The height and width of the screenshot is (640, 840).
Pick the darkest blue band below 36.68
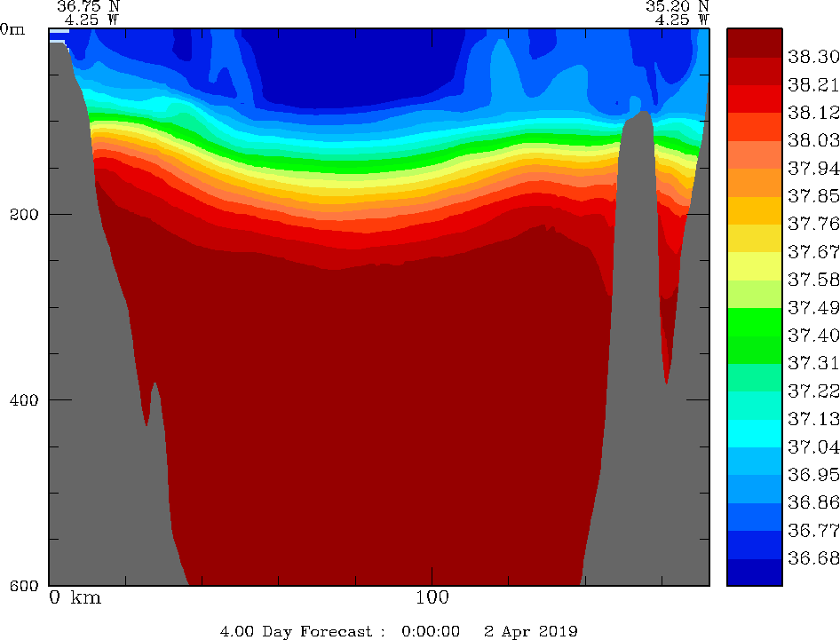coord(754,572)
